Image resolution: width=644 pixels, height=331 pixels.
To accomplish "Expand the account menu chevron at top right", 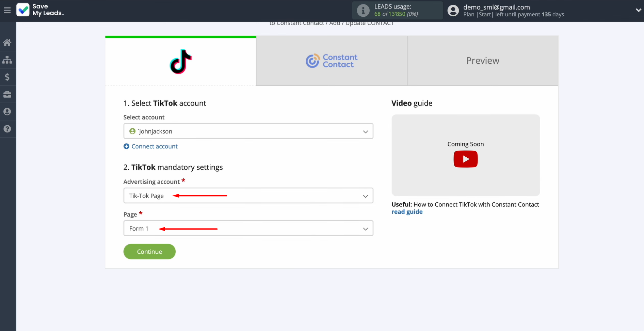I will (x=639, y=10).
